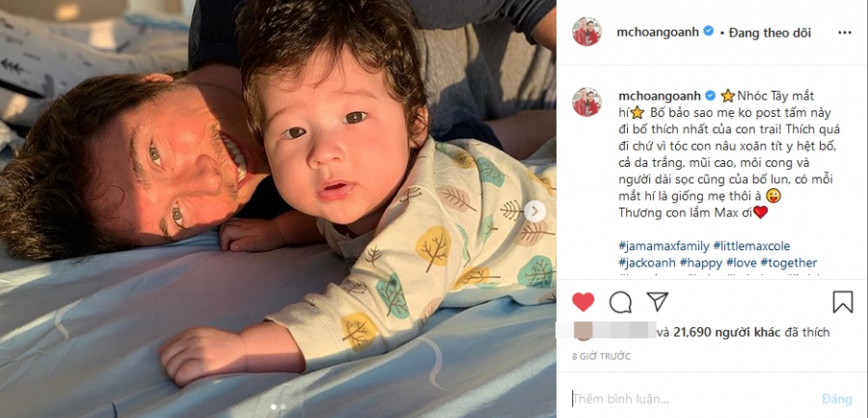Open #jackoanh hashtag link

(646, 263)
